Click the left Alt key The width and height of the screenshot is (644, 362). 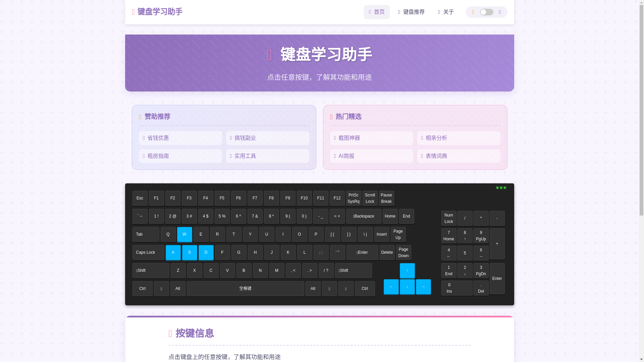pyautogui.click(x=178, y=289)
